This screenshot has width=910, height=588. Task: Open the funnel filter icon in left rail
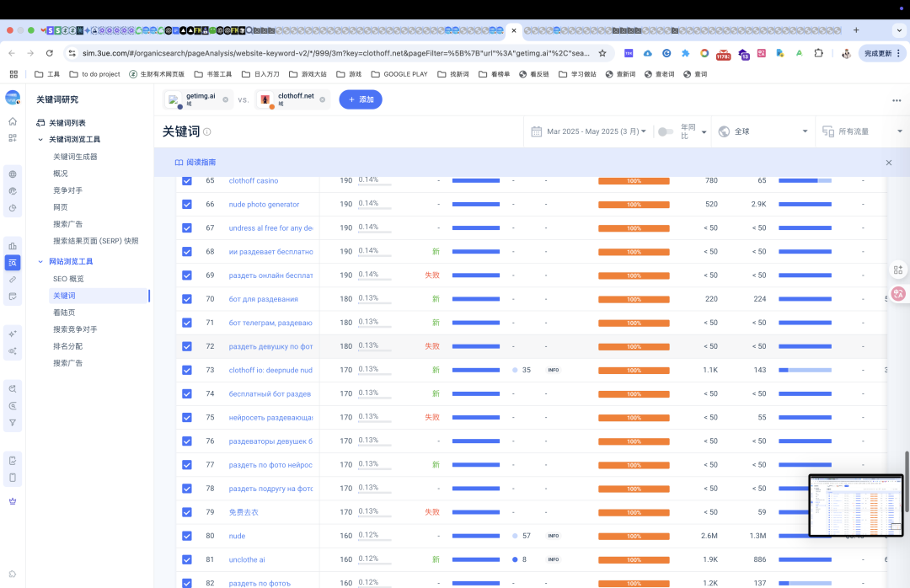(13, 423)
